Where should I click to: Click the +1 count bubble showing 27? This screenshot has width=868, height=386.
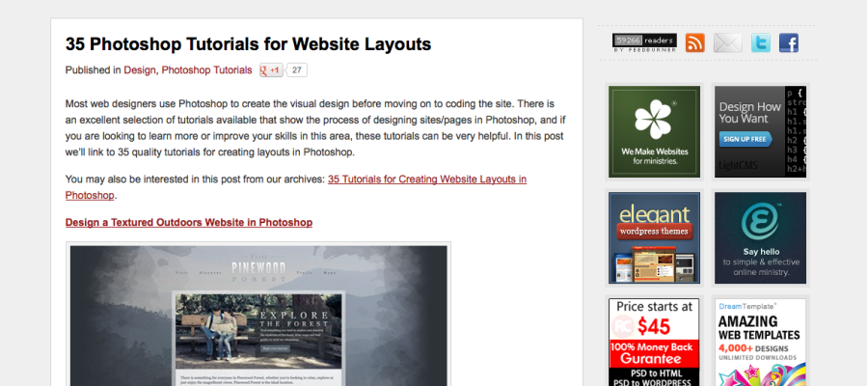click(298, 70)
